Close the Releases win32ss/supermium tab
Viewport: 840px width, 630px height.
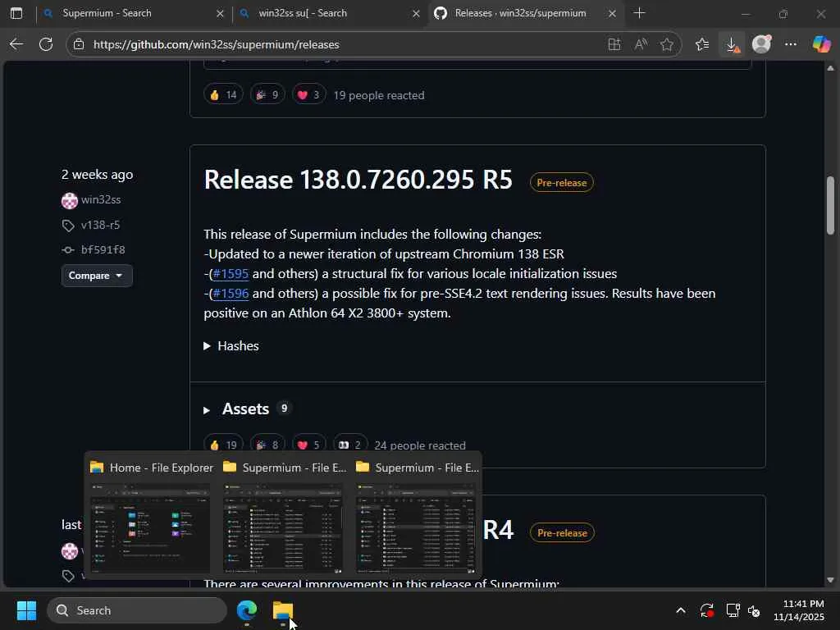(x=612, y=13)
